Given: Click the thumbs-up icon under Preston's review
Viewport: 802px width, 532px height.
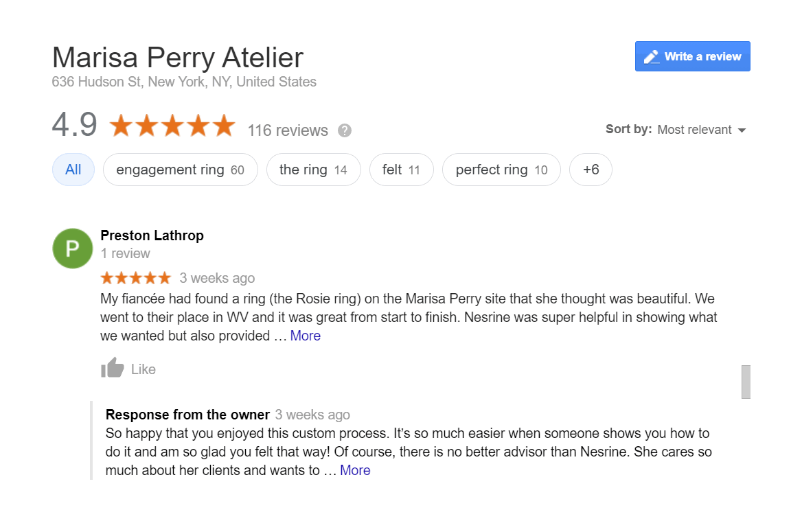Looking at the screenshot, I should 113,368.
